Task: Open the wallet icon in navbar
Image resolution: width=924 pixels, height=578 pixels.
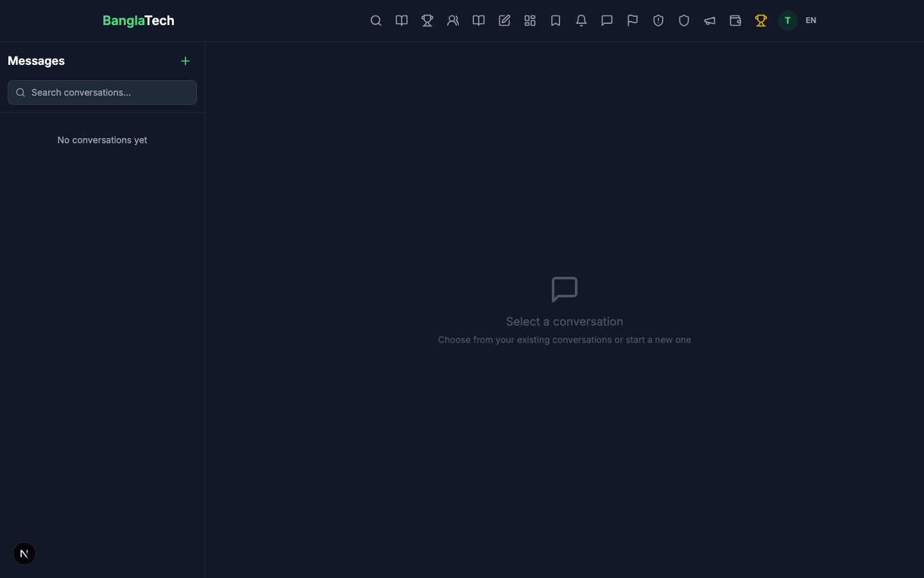Action: click(x=735, y=21)
